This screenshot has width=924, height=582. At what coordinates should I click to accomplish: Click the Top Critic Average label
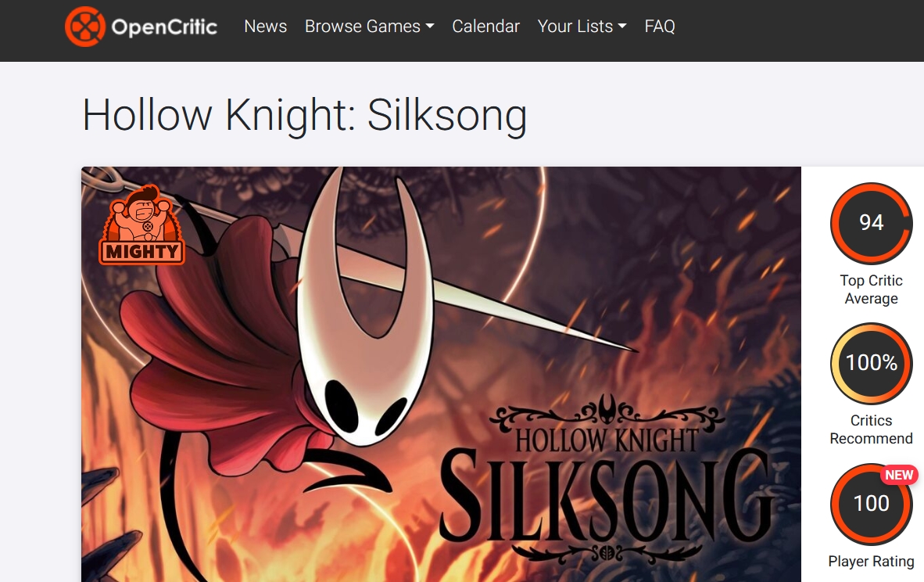coord(871,289)
